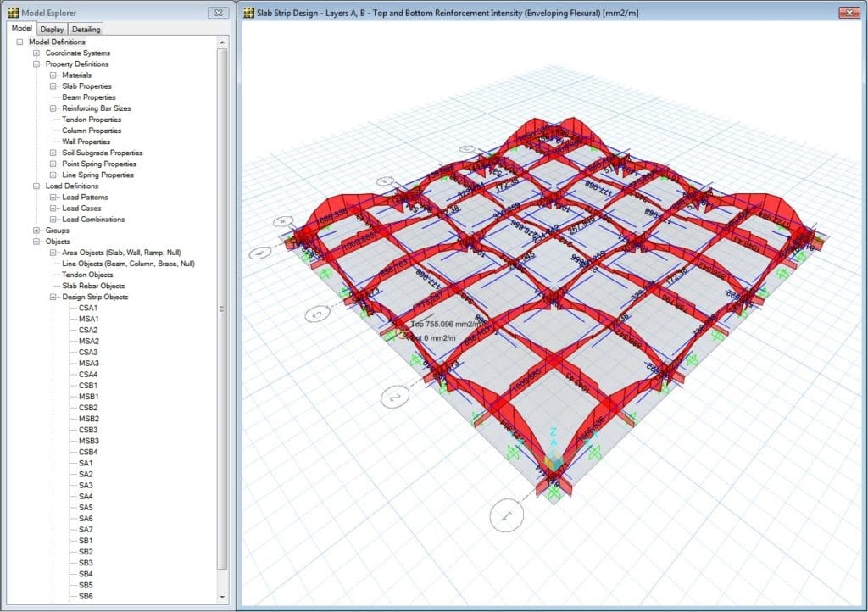Close the Slab Strip Design window
The width and height of the screenshot is (868, 612).
[849, 13]
